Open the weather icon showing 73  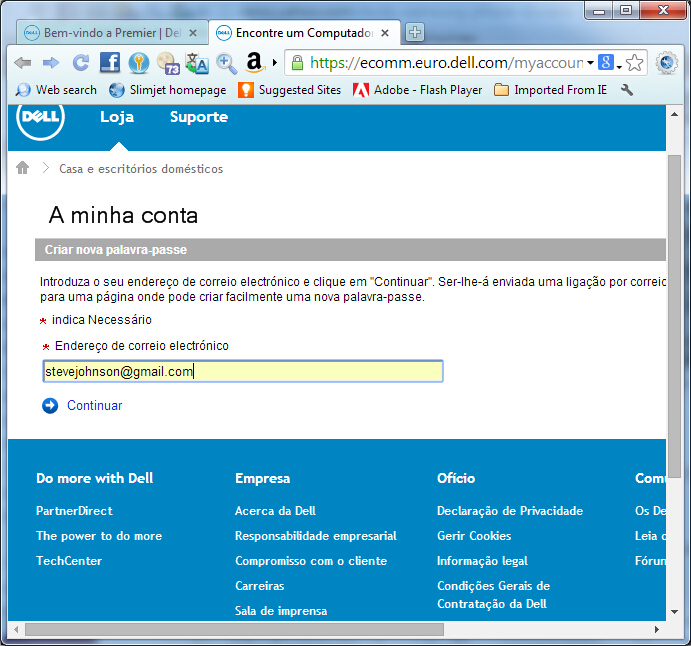pos(168,63)
